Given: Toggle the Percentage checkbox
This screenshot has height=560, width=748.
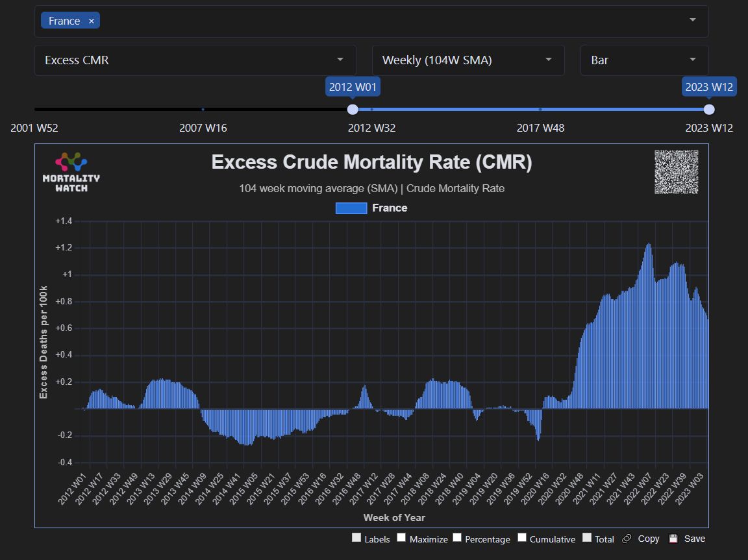Looking at the screenshot, I should pyautogui.click(x=457, y=538).
